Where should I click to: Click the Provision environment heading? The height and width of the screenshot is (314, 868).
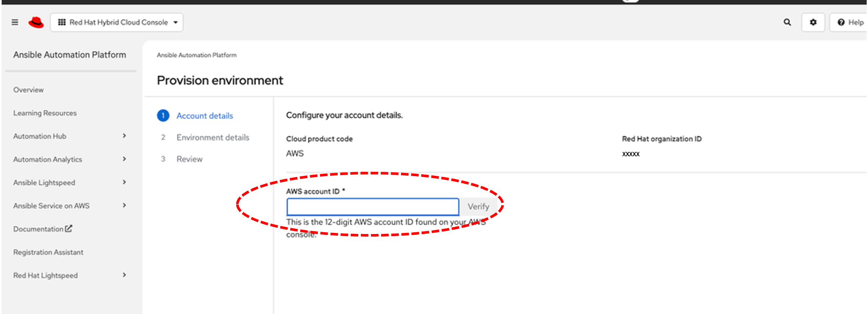coord(220,81)
